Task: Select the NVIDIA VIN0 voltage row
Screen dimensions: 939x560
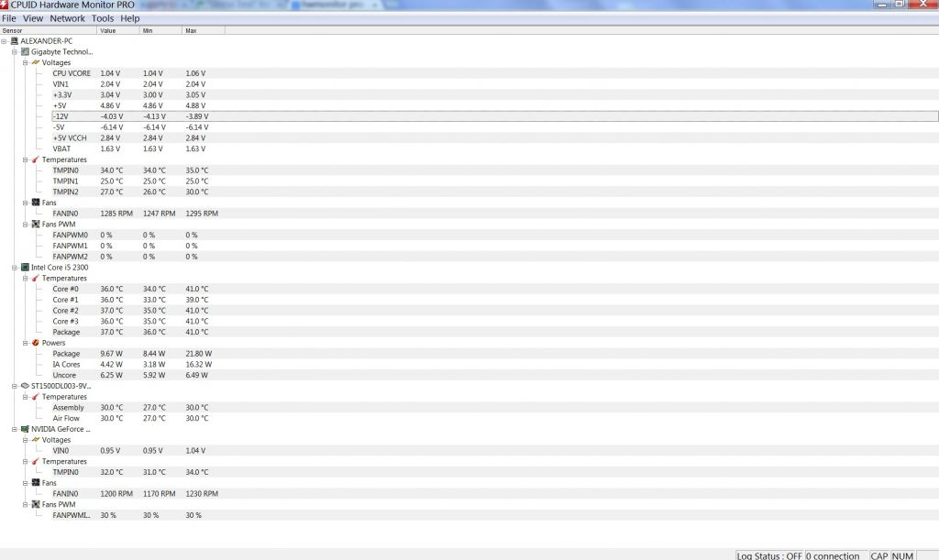Action: point(494,451)
